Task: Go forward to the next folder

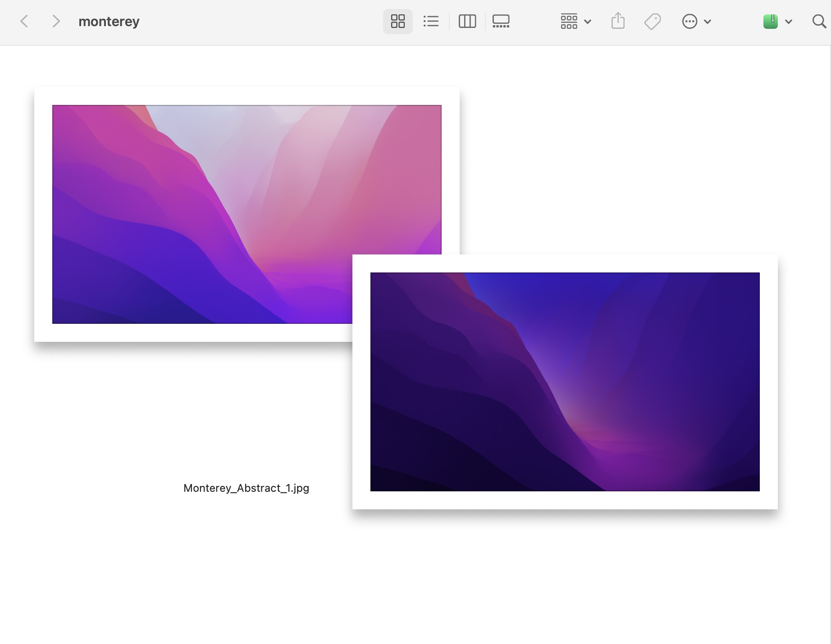Action: 55,21
